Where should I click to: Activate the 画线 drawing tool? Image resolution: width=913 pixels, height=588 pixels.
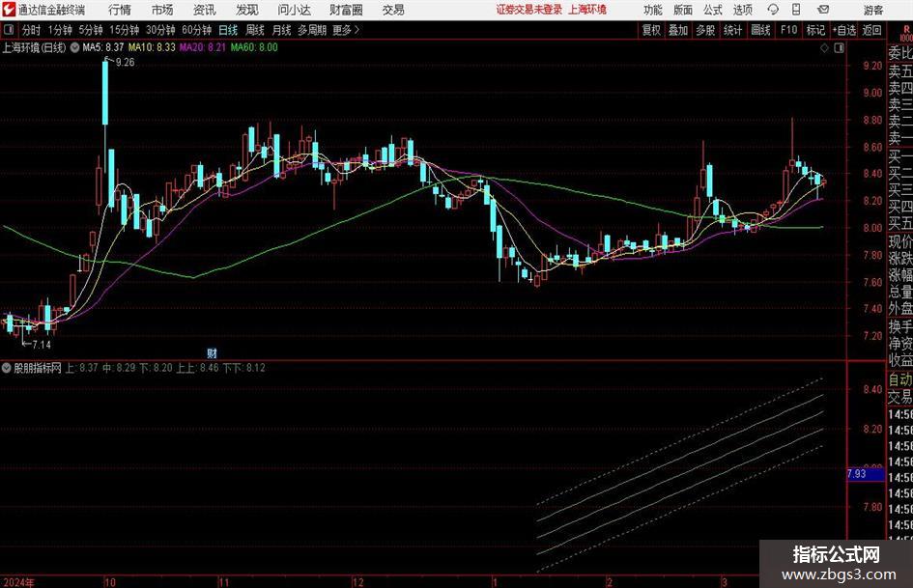click(x=760, y=30)
